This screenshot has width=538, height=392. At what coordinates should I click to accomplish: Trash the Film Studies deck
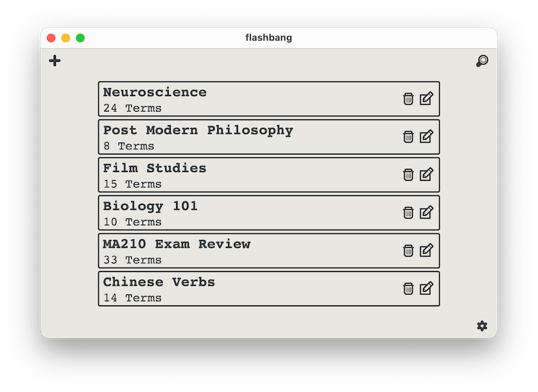pos(408,175)
